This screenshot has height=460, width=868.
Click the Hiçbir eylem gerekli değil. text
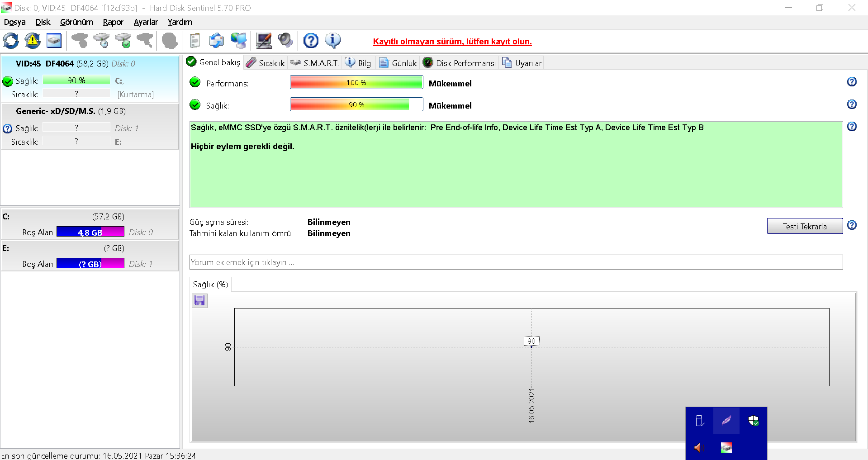point(242,147)
